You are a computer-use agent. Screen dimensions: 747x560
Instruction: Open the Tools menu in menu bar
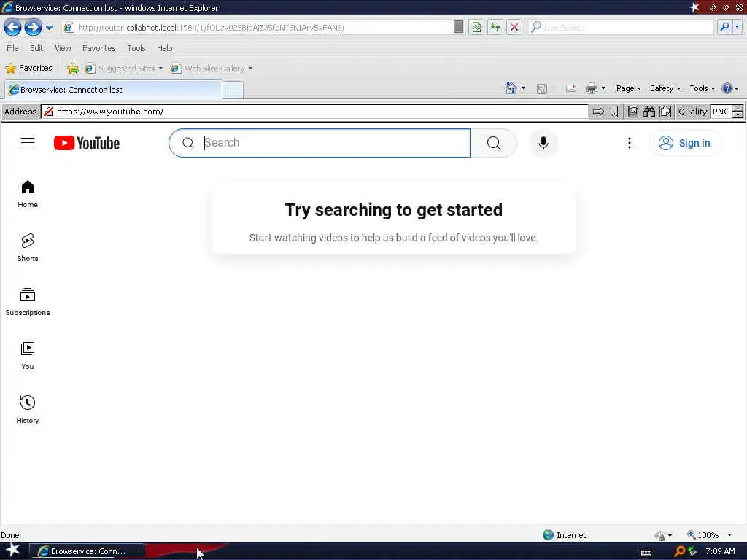tap(136, 48)
